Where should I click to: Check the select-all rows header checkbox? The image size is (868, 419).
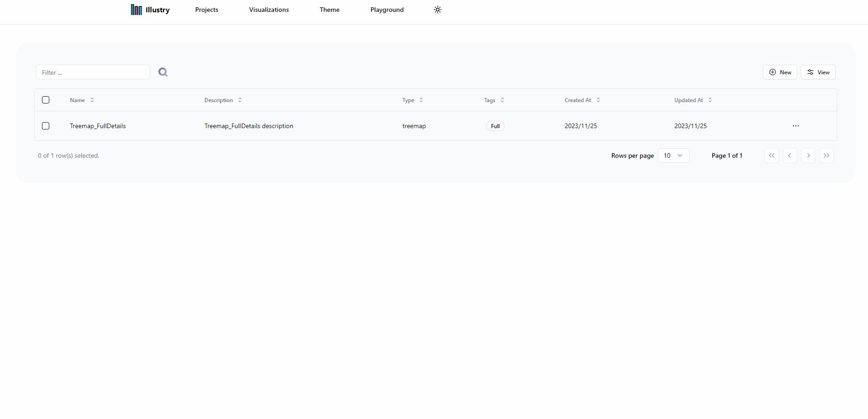[46, 100]
